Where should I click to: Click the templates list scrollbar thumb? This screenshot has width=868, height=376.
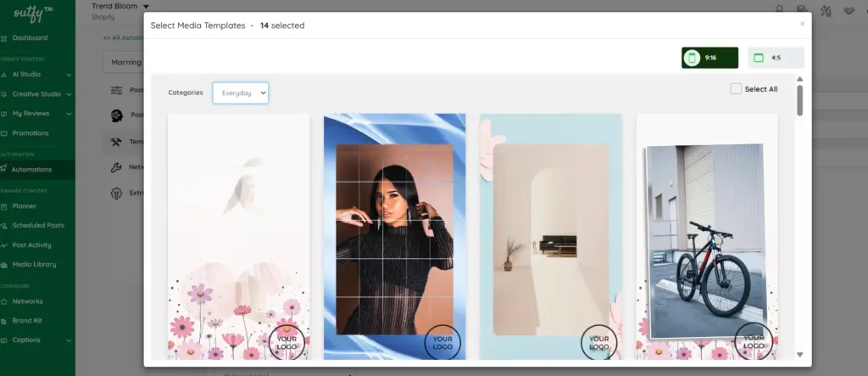point(799,100)
